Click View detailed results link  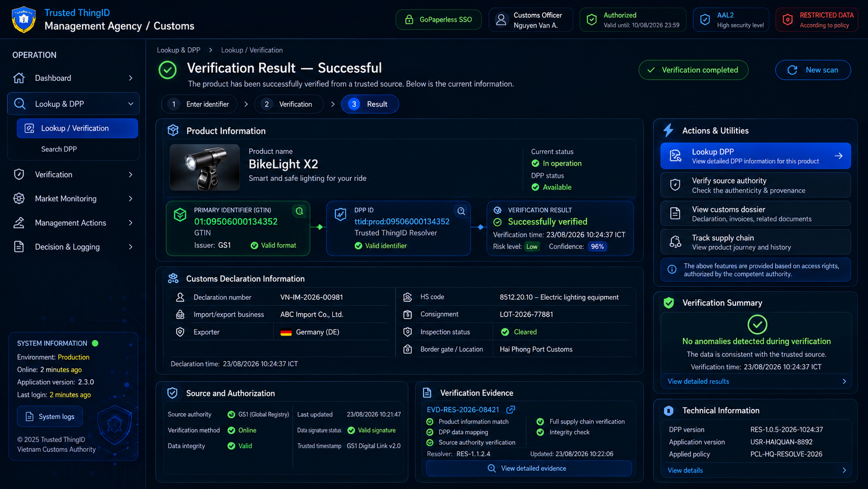click(x=698, y=381)
